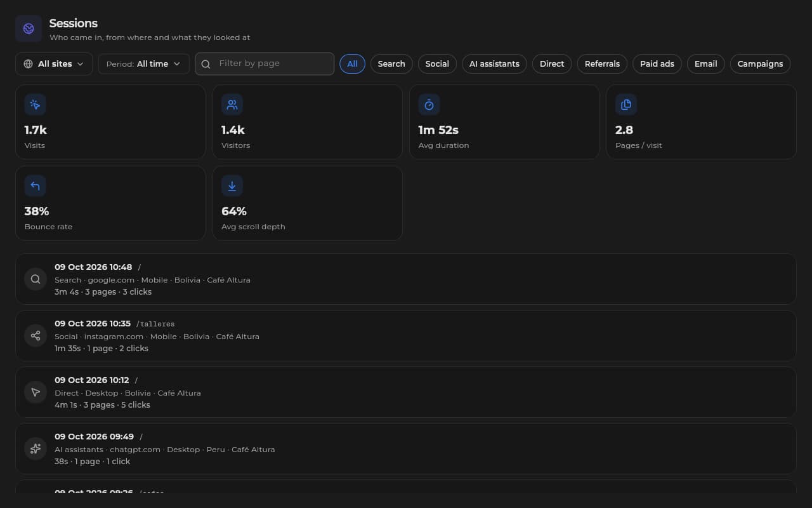Click the Pages / visit documents icon
The height and width of the screenshot is (508, 812).
click(x=626, y=105)
